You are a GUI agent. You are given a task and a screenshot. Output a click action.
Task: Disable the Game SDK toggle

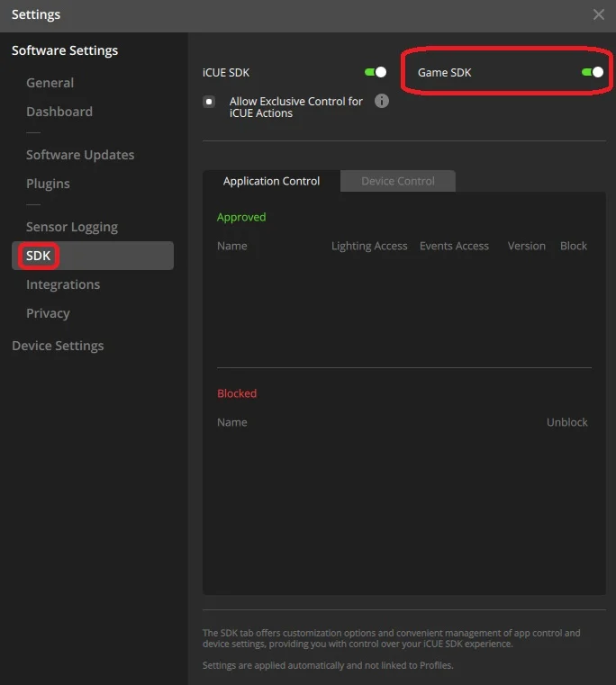tap(592, 72)
